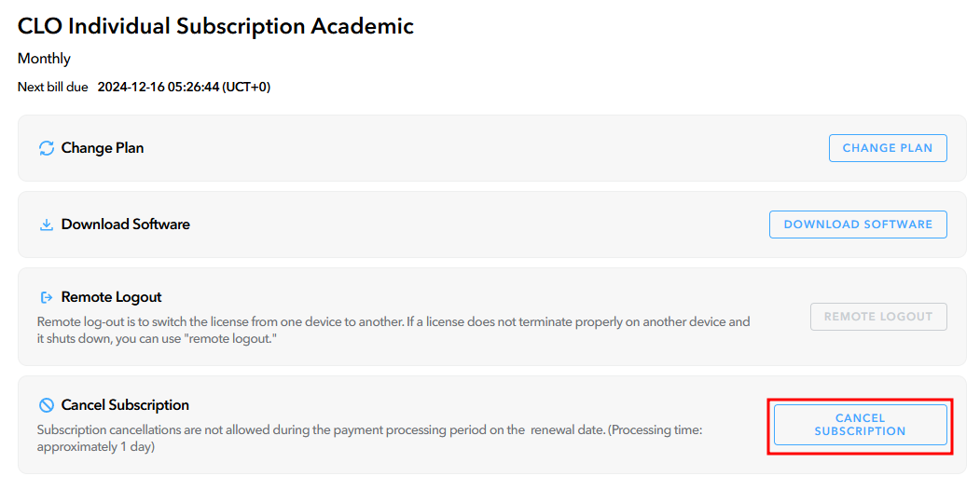980x490 pixels.
Task: Click the subscription cancellations notice paragraph
Action: 369,438
